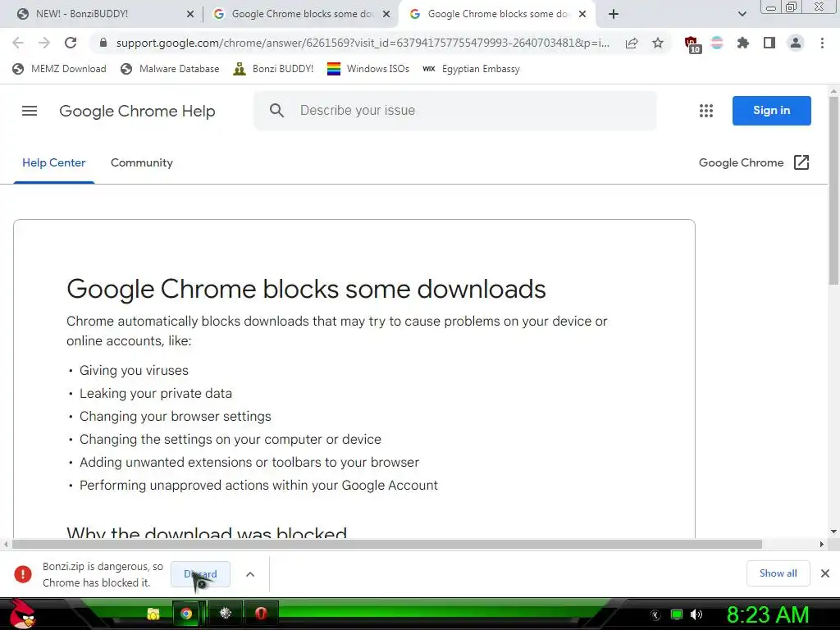Open the red ad blocker extension
Viewport: 840px width, 630px height.
click(692, 44)
